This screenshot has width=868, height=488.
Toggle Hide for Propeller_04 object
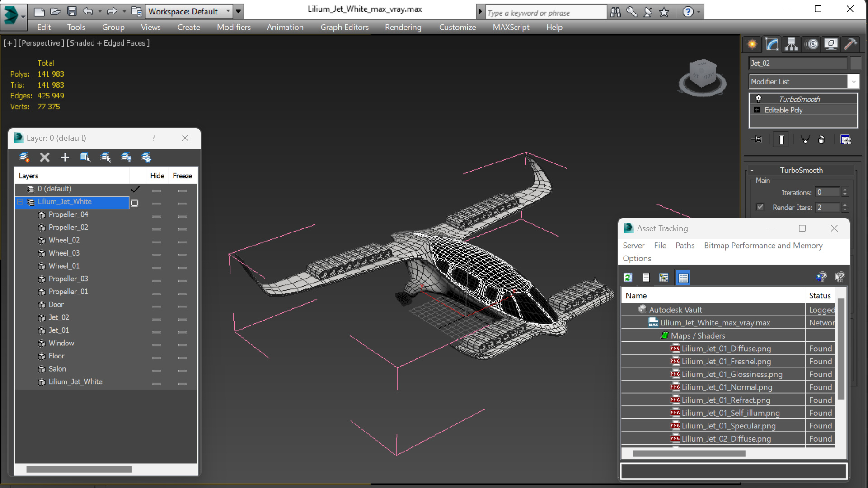[157, 216]
